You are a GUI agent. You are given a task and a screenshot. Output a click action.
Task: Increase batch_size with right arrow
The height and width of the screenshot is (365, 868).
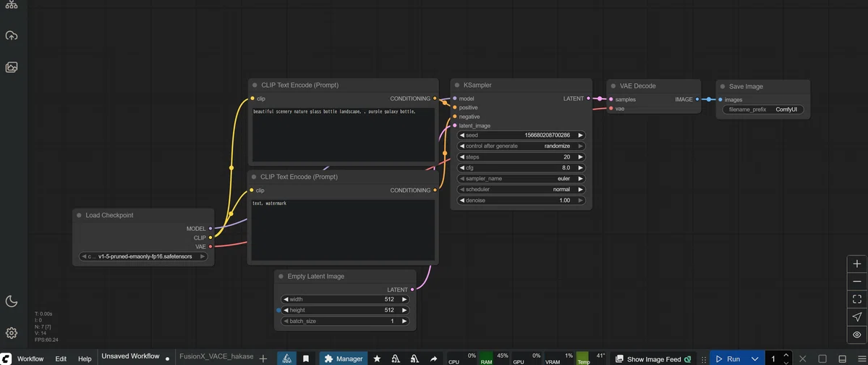[x=404, y=321]
